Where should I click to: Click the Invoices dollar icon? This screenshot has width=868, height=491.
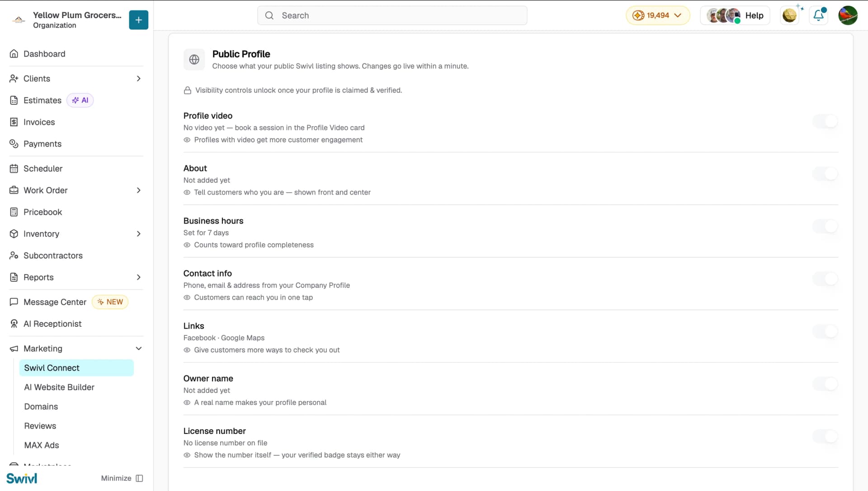click(14, 122)
